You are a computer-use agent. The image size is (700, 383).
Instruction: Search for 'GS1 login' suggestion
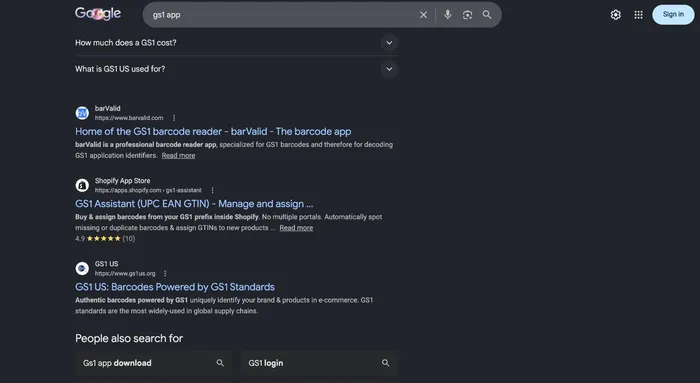319,363
